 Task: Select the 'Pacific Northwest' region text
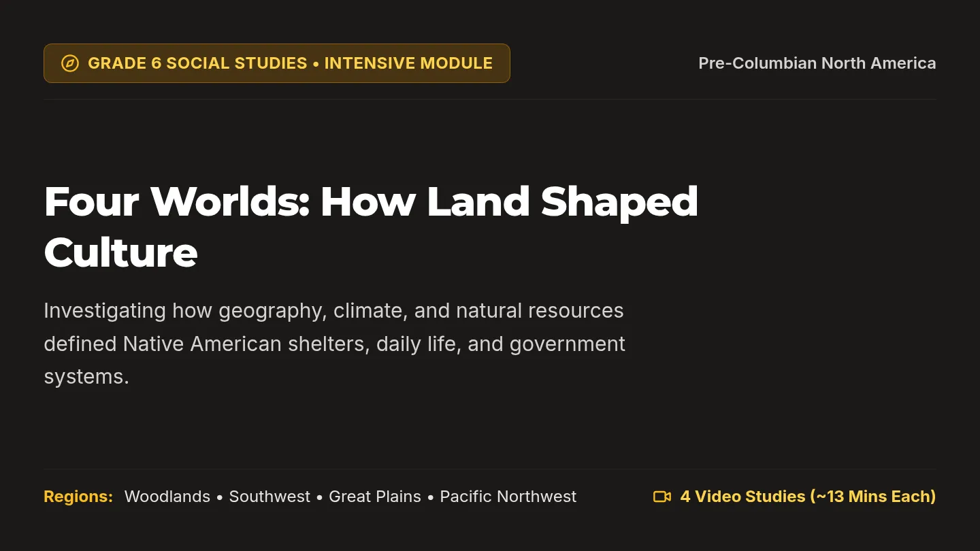[508, 497]
